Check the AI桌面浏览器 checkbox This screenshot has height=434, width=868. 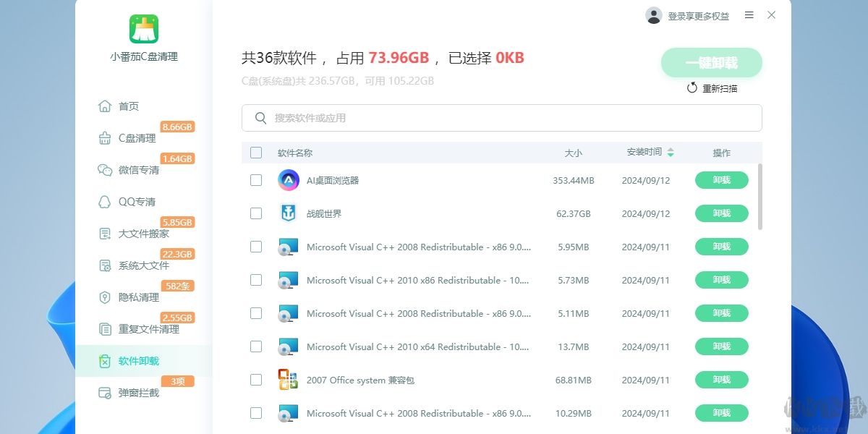coord(256,180)
